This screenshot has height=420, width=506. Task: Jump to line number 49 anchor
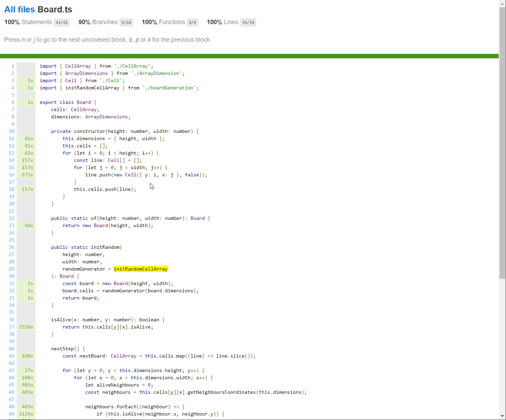(11, 414)
